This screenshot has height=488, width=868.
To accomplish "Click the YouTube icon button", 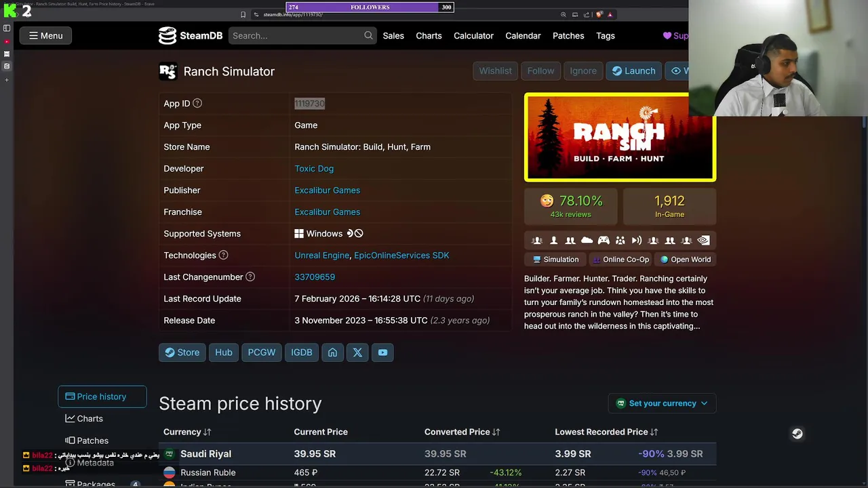I will (x=382, y=352).
